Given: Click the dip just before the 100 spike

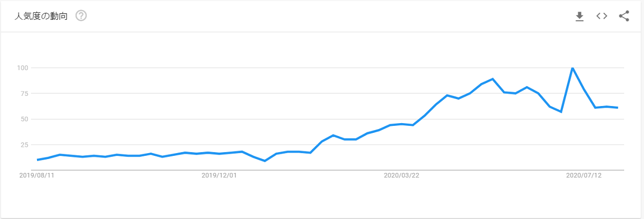Looking at the screenshot, I should 561,111.
